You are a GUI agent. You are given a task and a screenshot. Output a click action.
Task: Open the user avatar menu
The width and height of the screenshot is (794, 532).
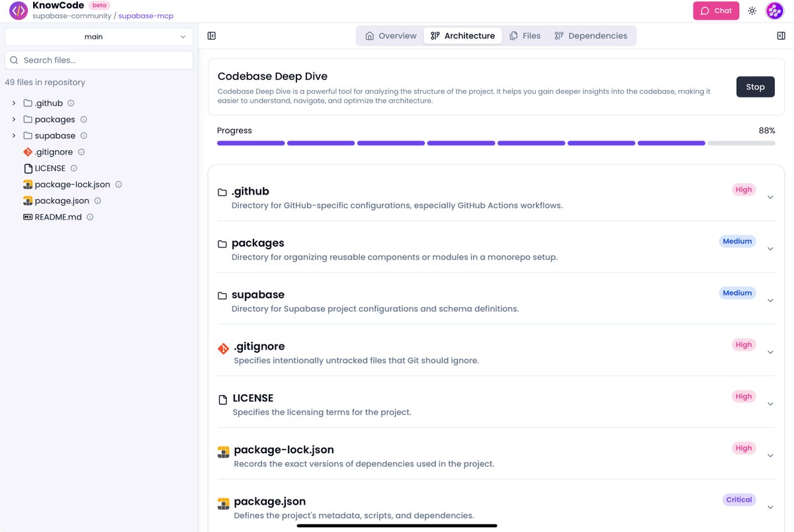[x=775, y=11]
